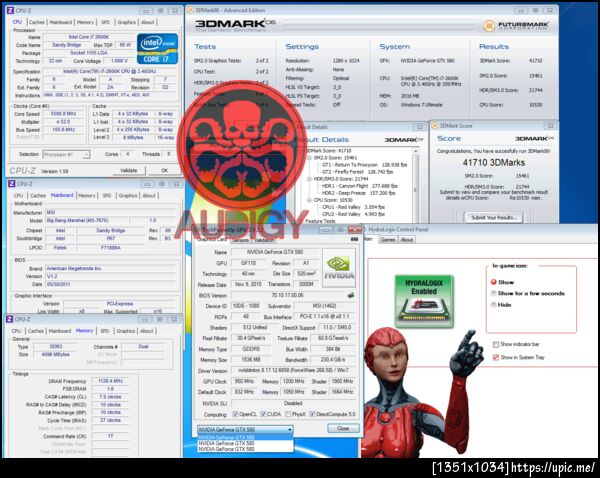This screenshot has height=478, width=600.
Task: Click the 3DMark Score window title icon
Action: click(434, 126)
